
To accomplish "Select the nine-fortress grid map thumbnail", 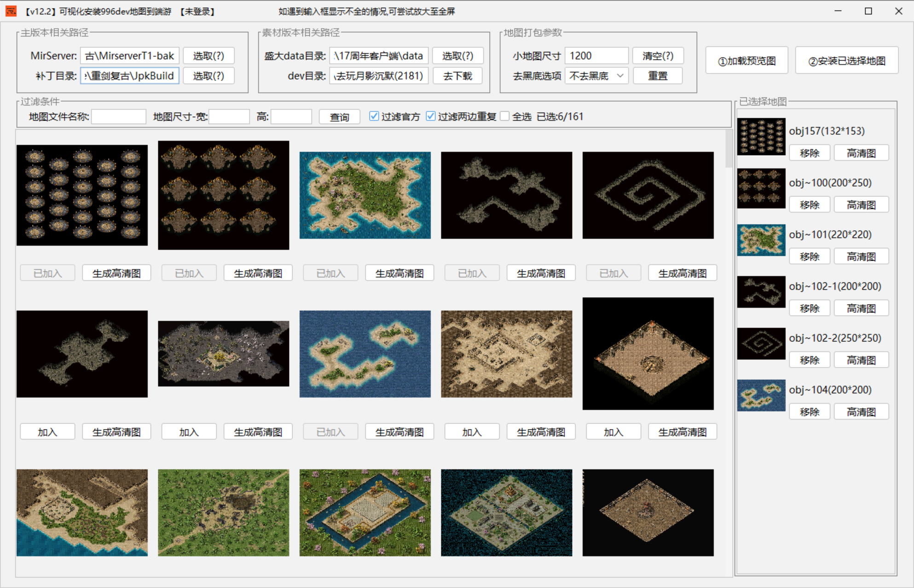I will coord(224,195).
